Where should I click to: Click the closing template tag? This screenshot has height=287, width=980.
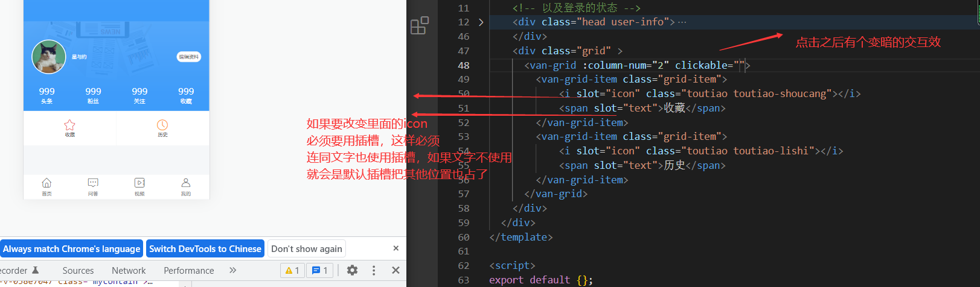[x=520, y=237]
